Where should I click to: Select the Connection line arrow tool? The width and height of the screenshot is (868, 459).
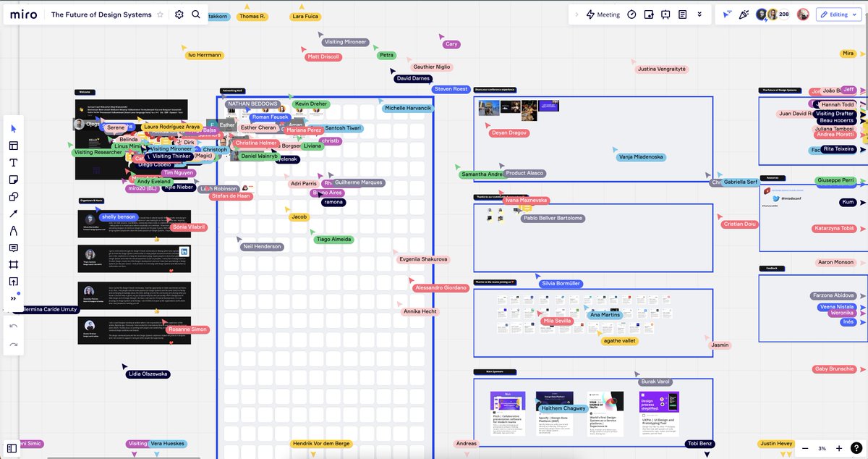(x=13, y=214)
